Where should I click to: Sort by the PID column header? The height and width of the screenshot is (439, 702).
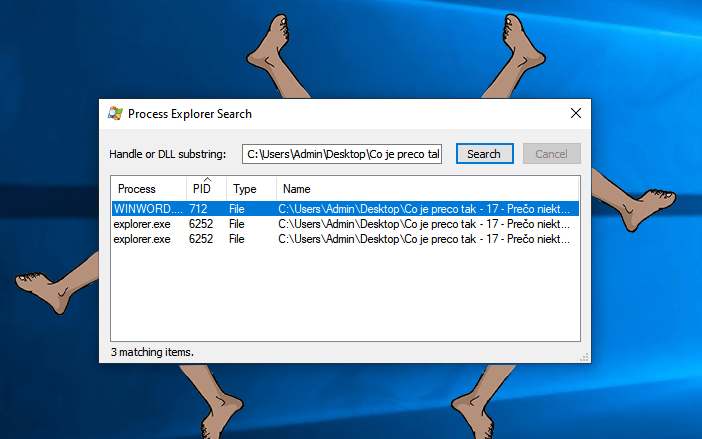(202, 189)
